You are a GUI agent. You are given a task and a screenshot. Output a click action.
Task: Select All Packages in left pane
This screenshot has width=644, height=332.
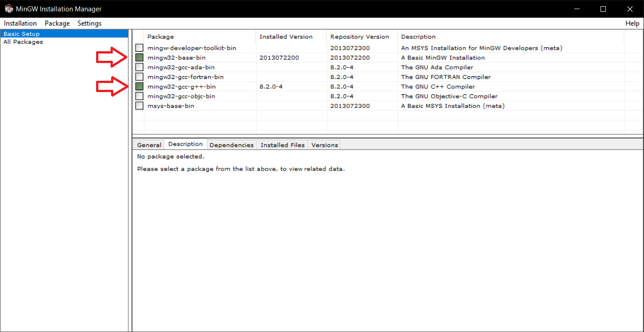(x=23, y=42)
